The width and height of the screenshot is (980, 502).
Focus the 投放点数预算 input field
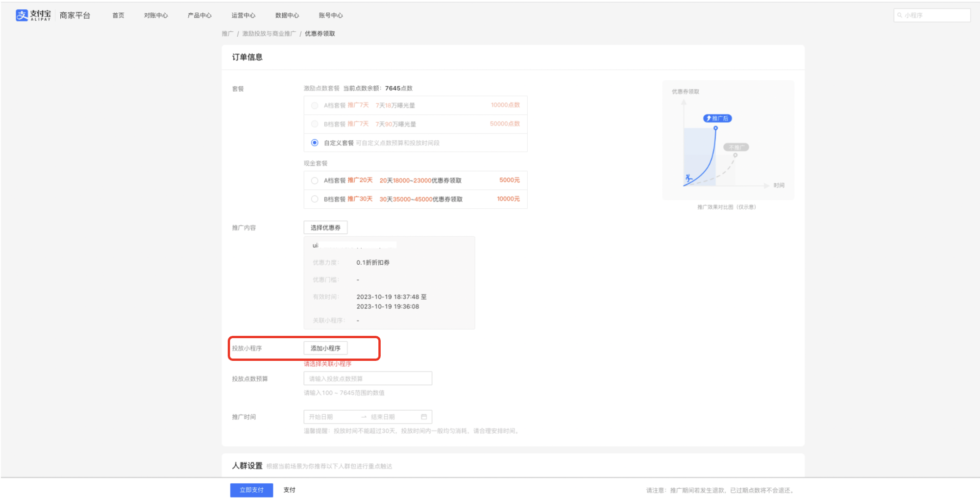[368, 378]
